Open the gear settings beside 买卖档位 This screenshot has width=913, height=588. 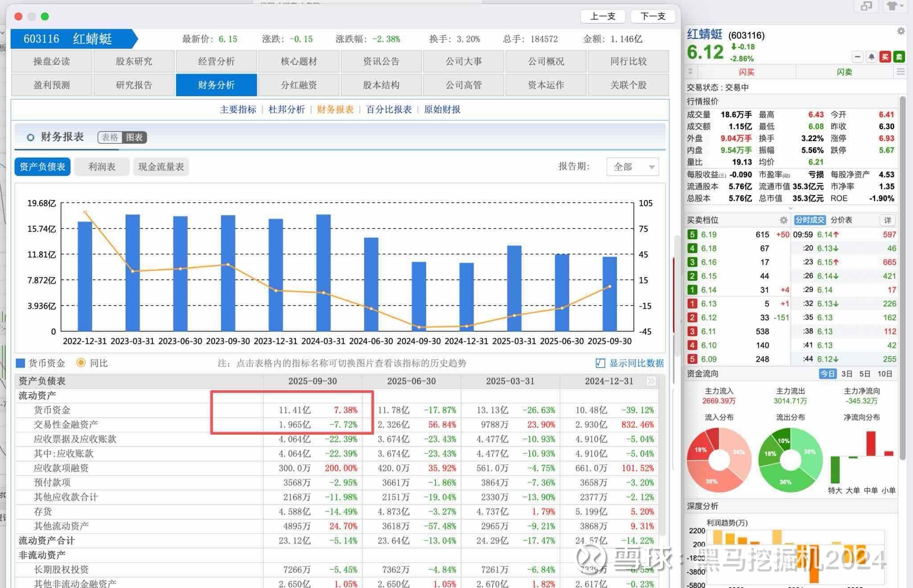[783, 220]
